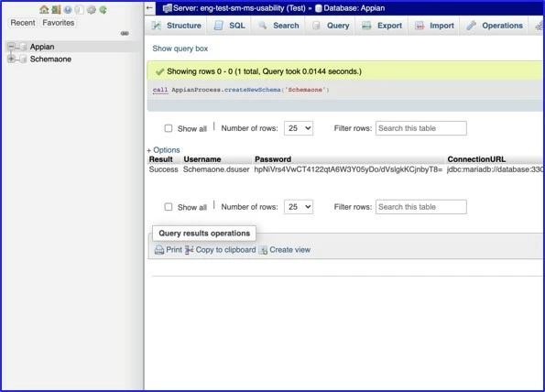
Task: Select Schemaone in the database tree
Action: pyautogui.click(x=50, y=60)
